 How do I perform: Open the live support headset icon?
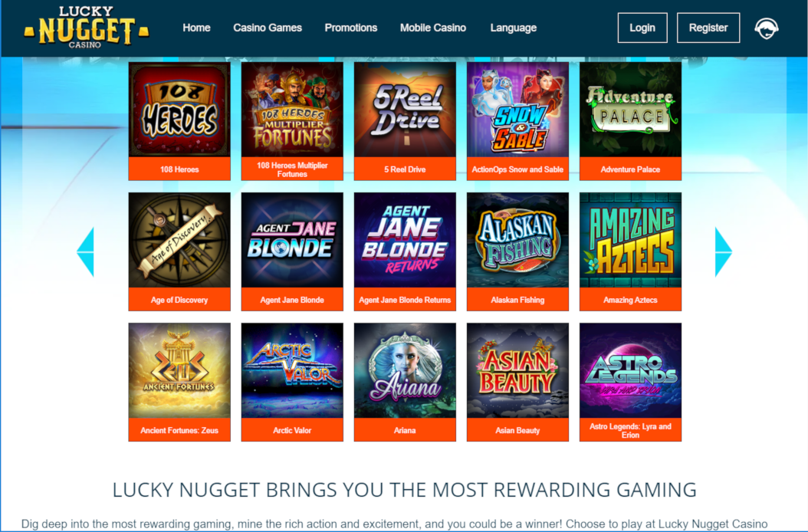(767, 28)
